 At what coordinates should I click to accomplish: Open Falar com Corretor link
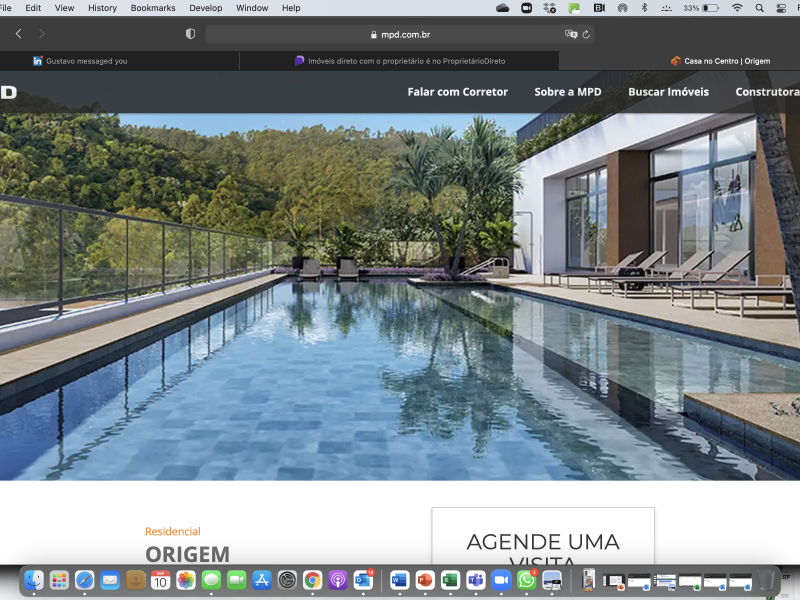coord(458,92)
